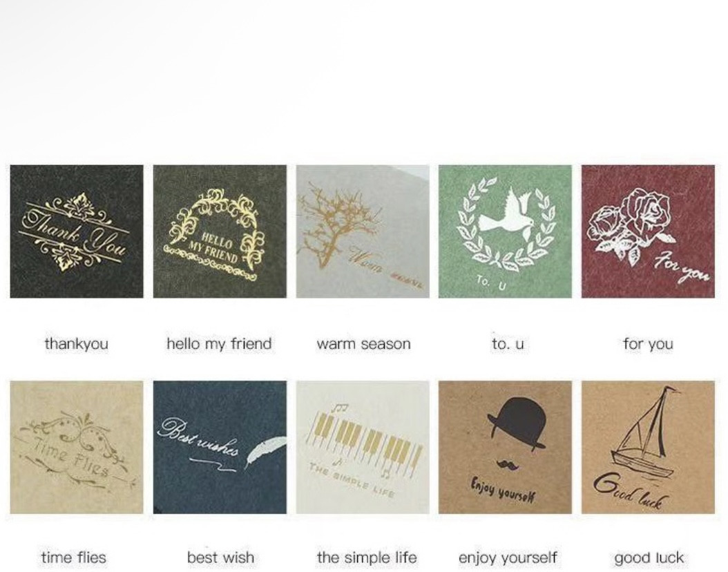Pick the burgundy rose For You card
This screenshot has height=572, width=728.
(x=648, y=231)
